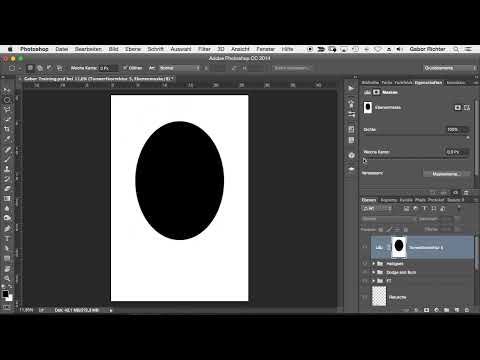Select the Clone Stamp tool
Viewport: 480px width, 360px height.
pos(7,169)
